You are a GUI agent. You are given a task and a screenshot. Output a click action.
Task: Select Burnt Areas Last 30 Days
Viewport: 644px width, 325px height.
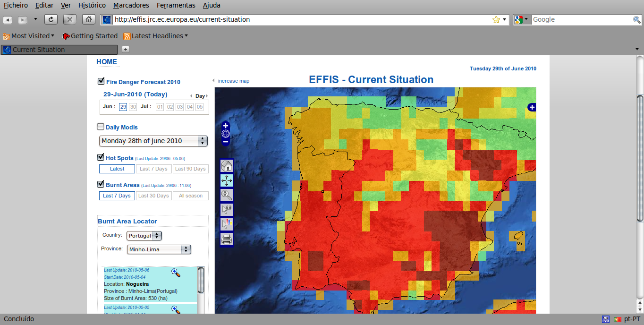pyautogui.click(x=153, y=196)
